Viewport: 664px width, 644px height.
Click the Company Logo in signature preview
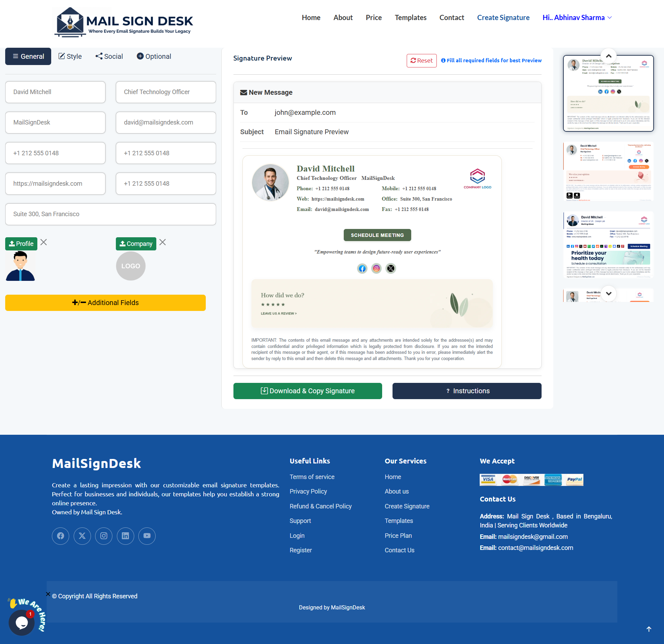477,179
